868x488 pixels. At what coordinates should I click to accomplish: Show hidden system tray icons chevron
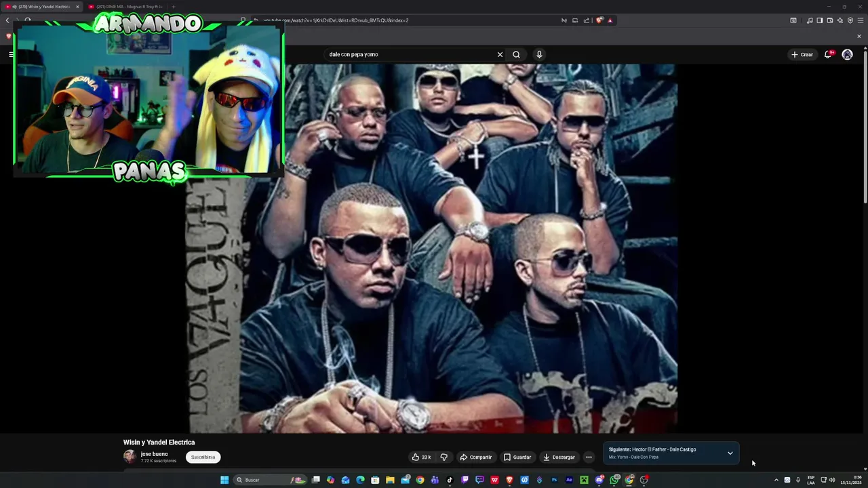pos(776,480)
